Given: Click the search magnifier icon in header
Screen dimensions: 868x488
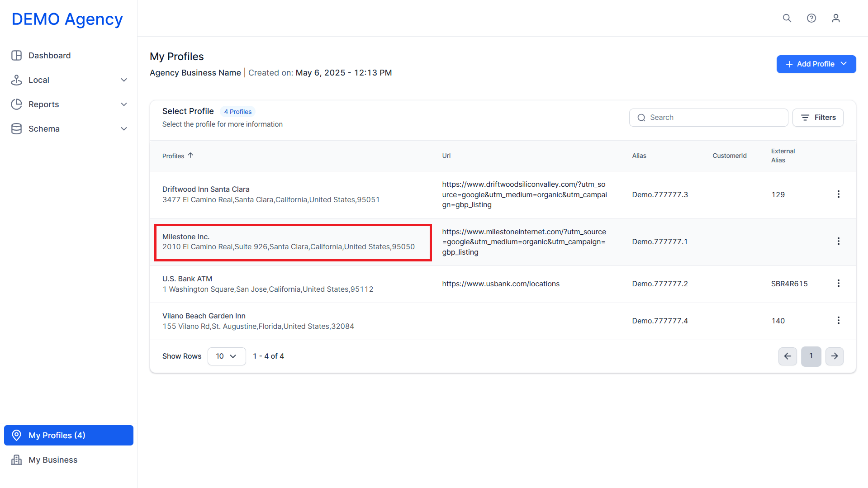Looking at the screenshot, I should click(x=787, y=18).
